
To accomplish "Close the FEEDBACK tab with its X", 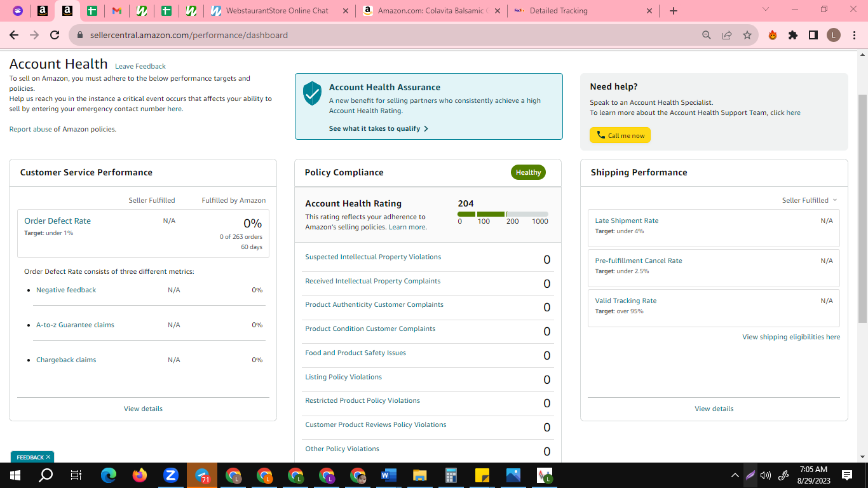I will pyautogui.click(x=48, y=457).
